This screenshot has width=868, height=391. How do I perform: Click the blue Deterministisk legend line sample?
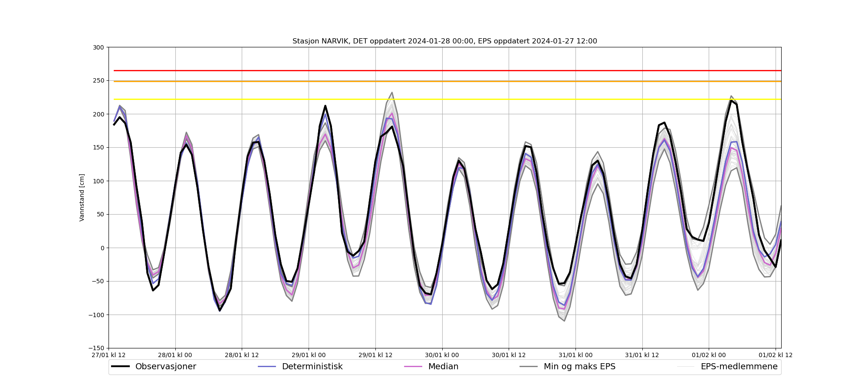[x=267, y=367]
